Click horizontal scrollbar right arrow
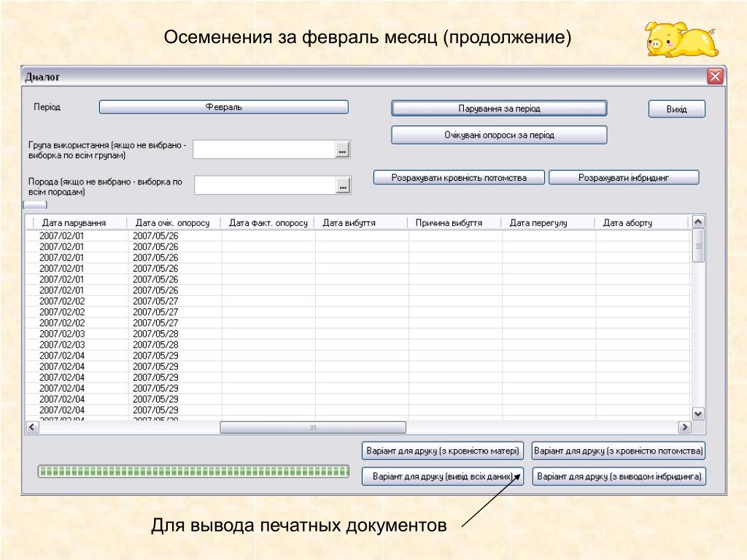The height and width of the screenshot is (560, 747). click(x=684, y=427)
